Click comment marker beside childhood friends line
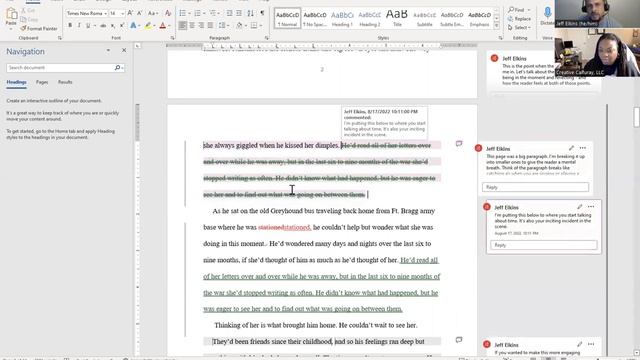Viewport: 640px width, 360px height. tap(459, 340)
